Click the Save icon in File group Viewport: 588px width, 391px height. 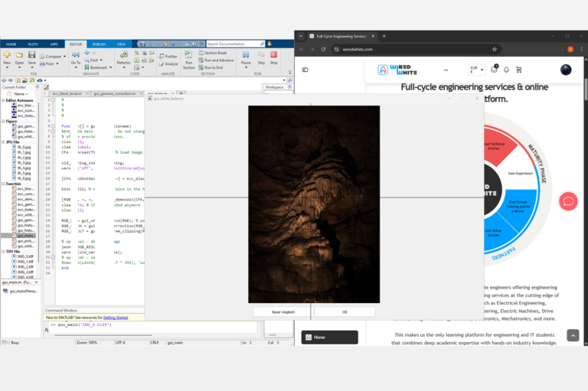click(32, 57)
